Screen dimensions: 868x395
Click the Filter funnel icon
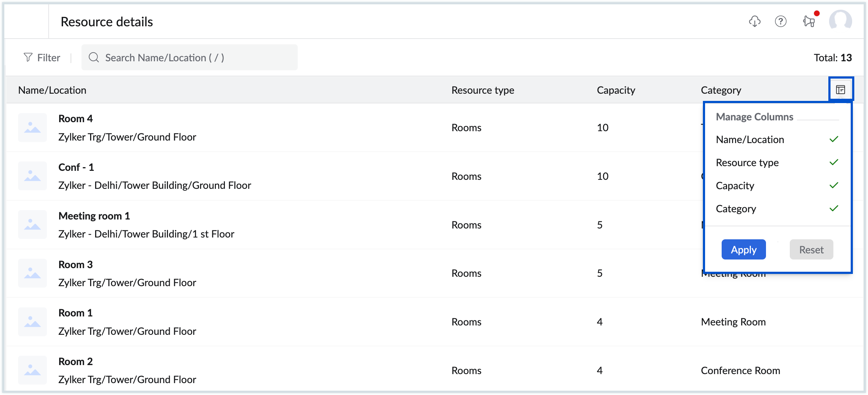tap(28, 57)
